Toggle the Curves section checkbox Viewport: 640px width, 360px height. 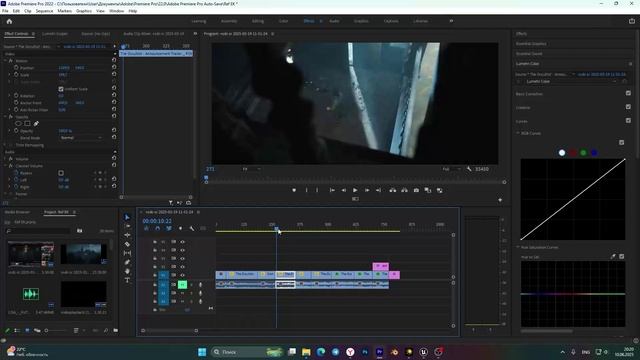[628, 120]
